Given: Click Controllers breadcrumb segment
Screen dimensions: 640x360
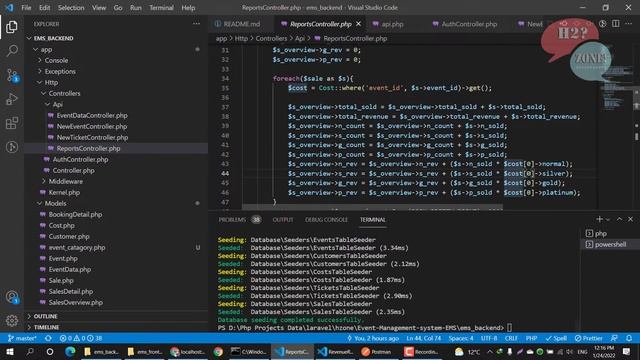Looking at the screenshot, I should click(x=271, y=38).
